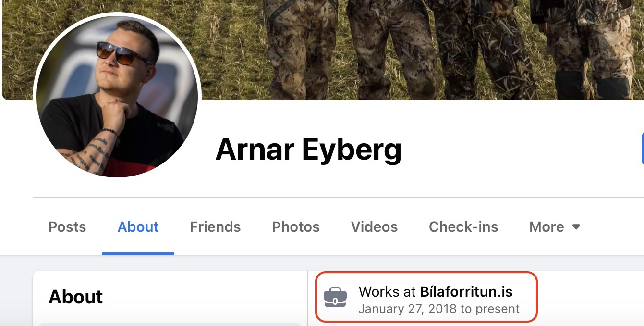This screenshot has width=644, height=326.
Task: Expand the More tab menu
Action: tap(555, 227)
